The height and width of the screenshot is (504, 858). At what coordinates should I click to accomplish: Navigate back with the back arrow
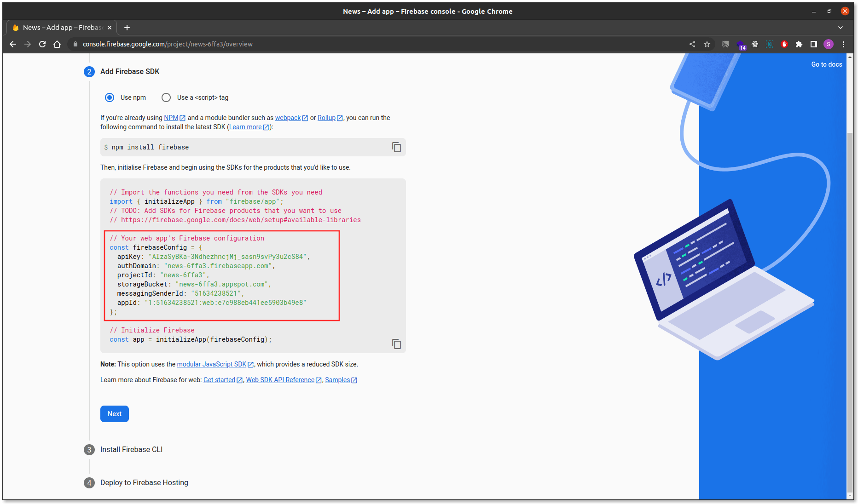tap(13, 44)
